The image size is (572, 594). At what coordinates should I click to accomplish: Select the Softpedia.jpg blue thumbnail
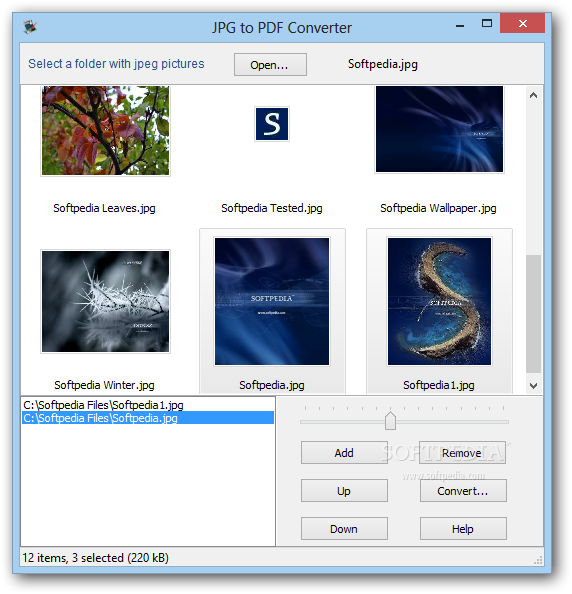tap(272, 301)
